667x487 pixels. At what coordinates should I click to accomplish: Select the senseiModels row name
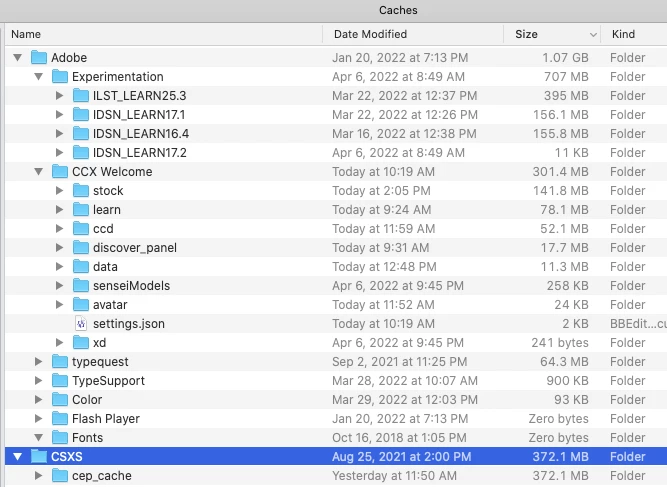[131, 286]
